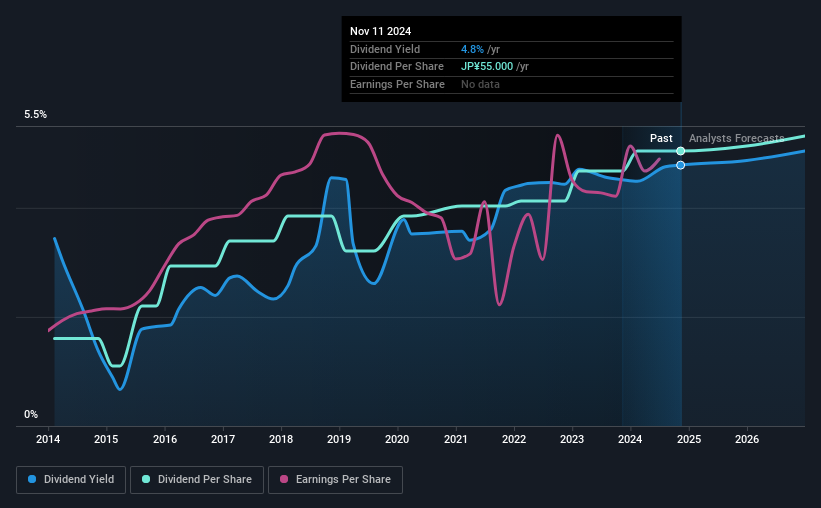Click the 2019 x-axis label
Image resolution: width=821 pixels, height=508 pixels.
[x=339, y=439]
